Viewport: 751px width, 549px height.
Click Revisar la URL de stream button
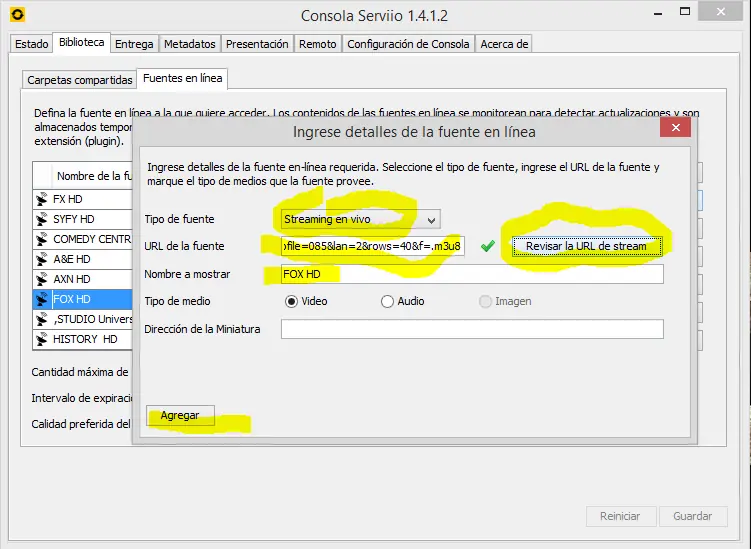point(587,246)
